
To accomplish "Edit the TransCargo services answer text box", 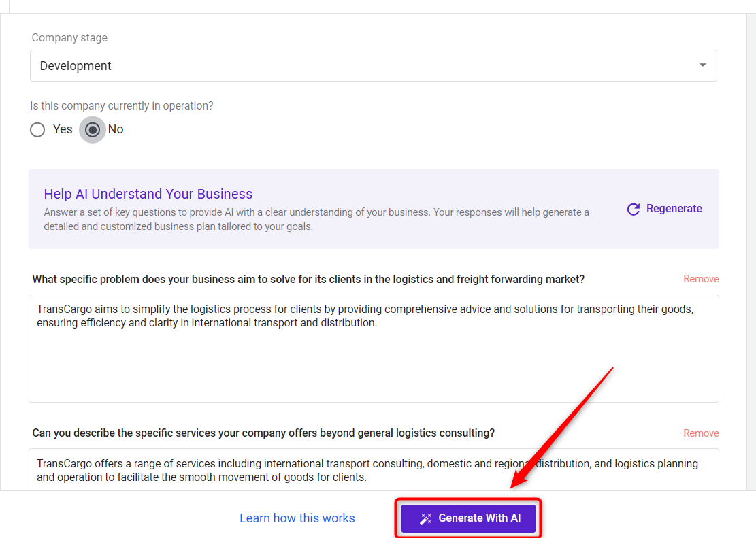I will pyautogui.click(x=374, y=470).
